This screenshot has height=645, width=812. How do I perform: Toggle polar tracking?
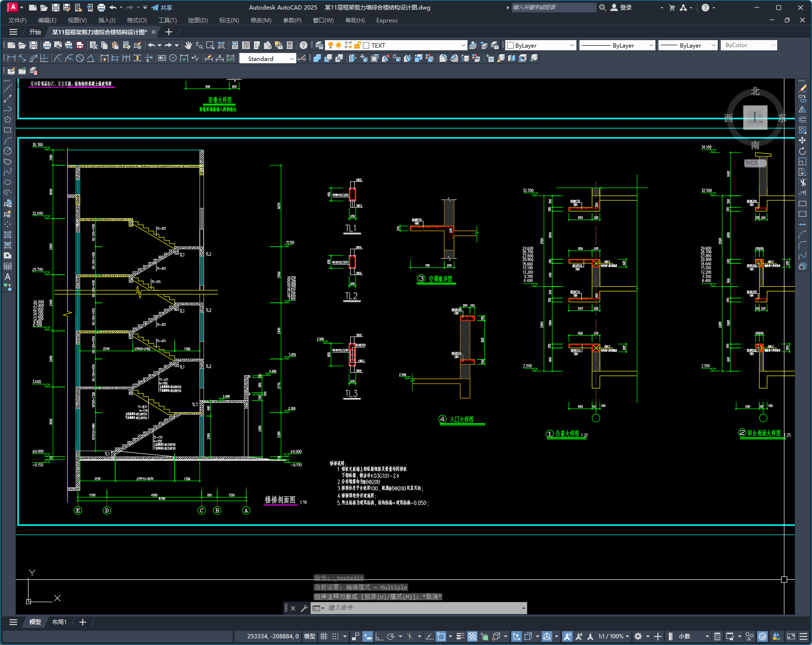point(391,636)
